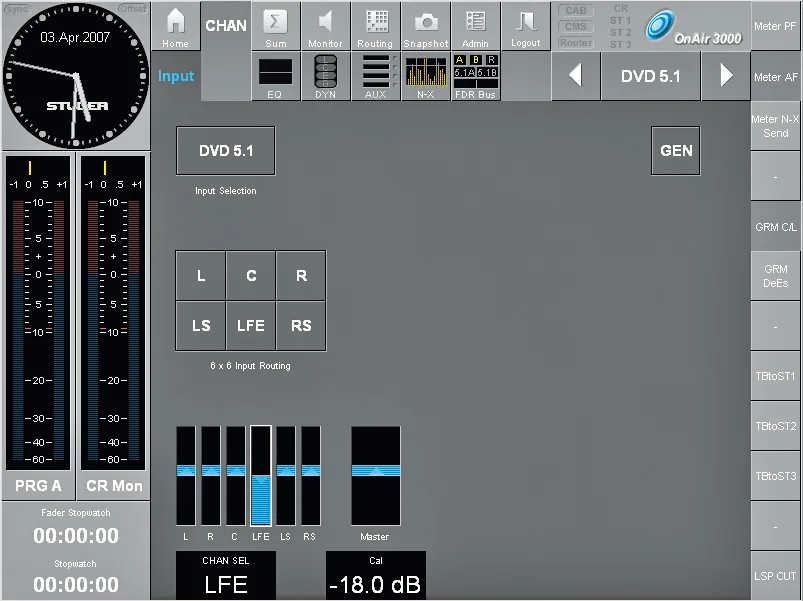Open the FDR Bus assignment icon
Image resolution: width=803 pixels, height=601 pixels.
[x=475, y=76]
